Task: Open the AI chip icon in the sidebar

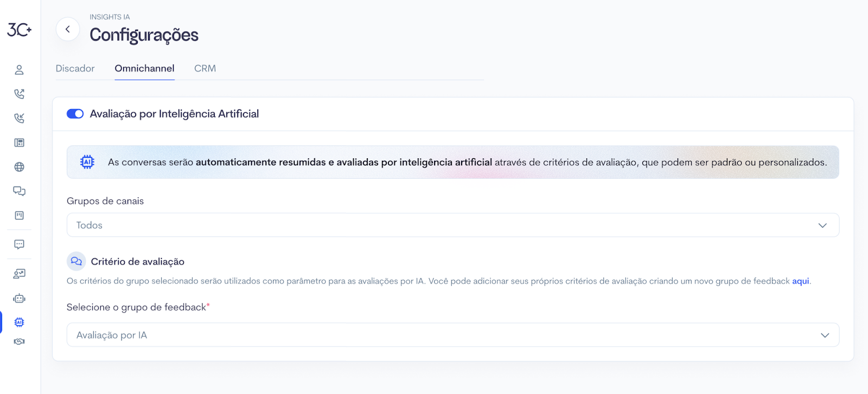Action: [x=19, y=322]
